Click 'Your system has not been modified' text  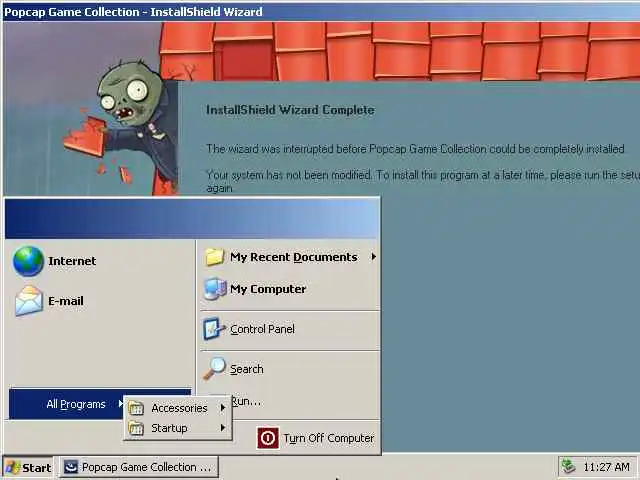[x=423, y=181]
